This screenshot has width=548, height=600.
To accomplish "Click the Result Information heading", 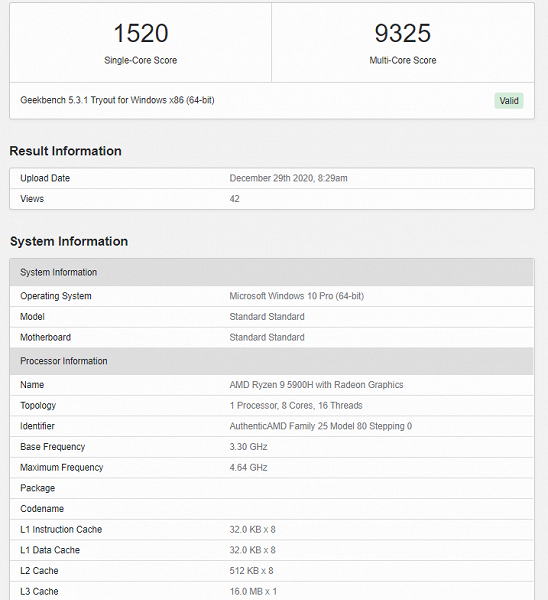I will (65, 151).
